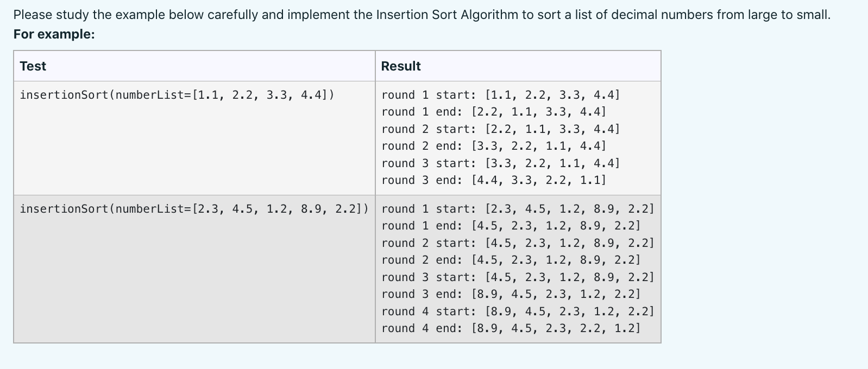Click 'round 1 start: [2.3, 4.5, 1.2, 8.9, 2.2]' line
Screen dimensions: 868x369
click(518, 209)
